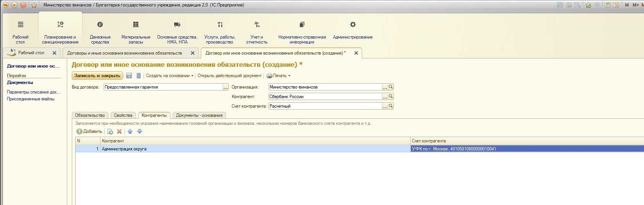Click the Счет контрагента column header

527,141
